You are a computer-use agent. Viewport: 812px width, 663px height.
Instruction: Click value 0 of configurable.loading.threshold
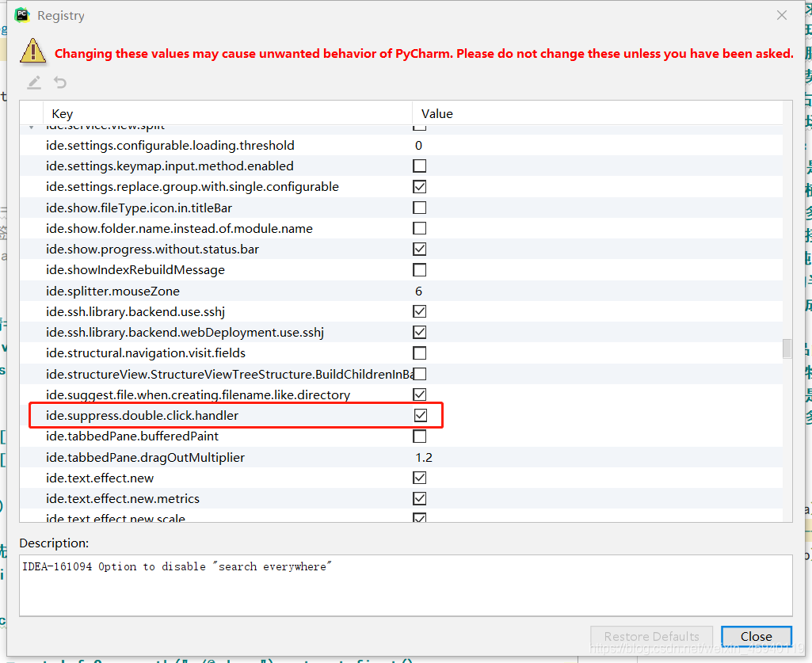click(x=418, y=146)
